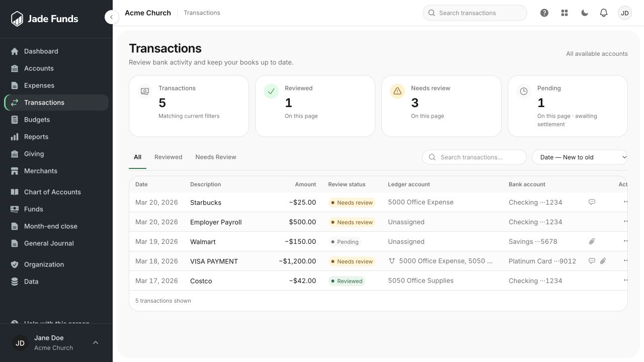Open Month-end close in the sidebar
Image resolution: width=644 pixels, height=362 pixels.
56,226
